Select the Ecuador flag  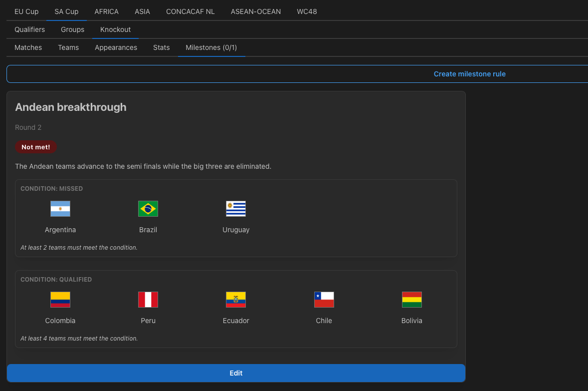pyautogui.click(x=236, y=300)
